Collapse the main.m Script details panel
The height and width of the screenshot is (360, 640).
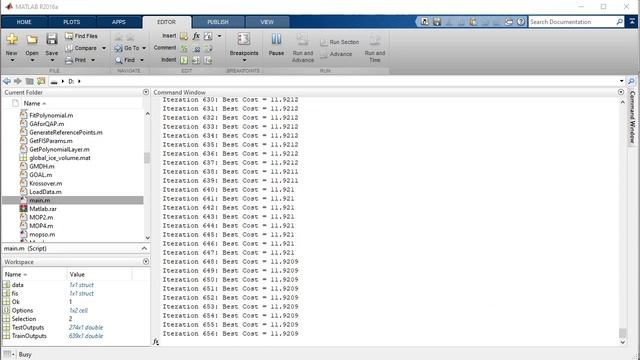click(x=144, y=248)
